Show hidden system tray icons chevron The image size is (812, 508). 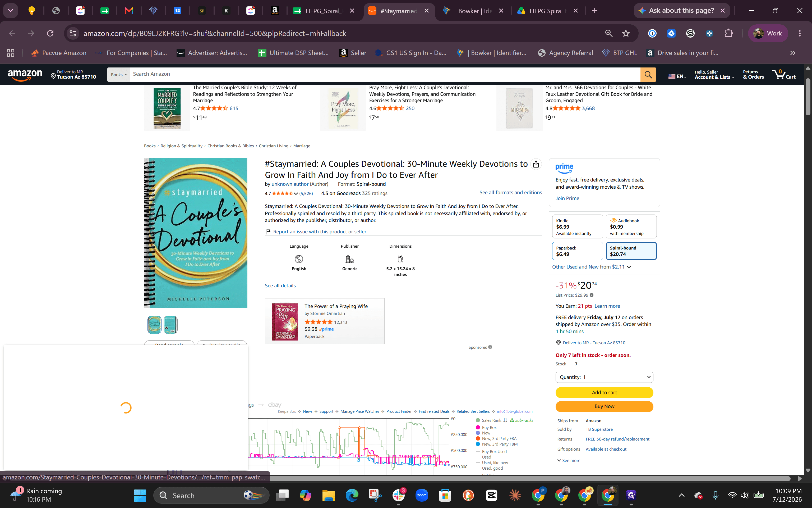click(681, 495)
